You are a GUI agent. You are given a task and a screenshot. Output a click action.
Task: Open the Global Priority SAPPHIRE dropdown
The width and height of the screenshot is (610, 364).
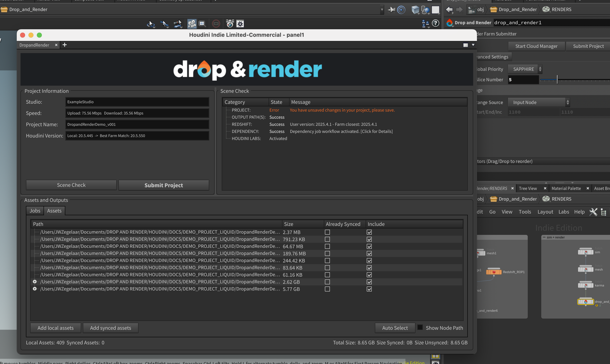[x=525, y=69]
